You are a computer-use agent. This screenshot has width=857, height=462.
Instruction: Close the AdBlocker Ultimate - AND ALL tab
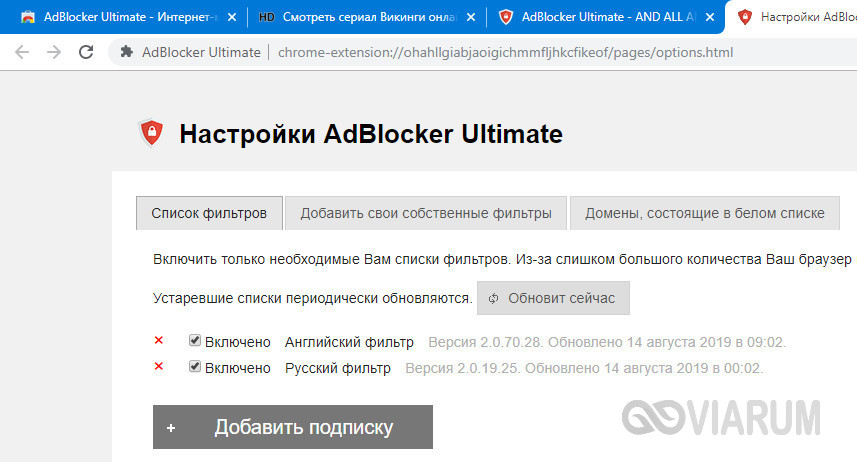(709, 17)
